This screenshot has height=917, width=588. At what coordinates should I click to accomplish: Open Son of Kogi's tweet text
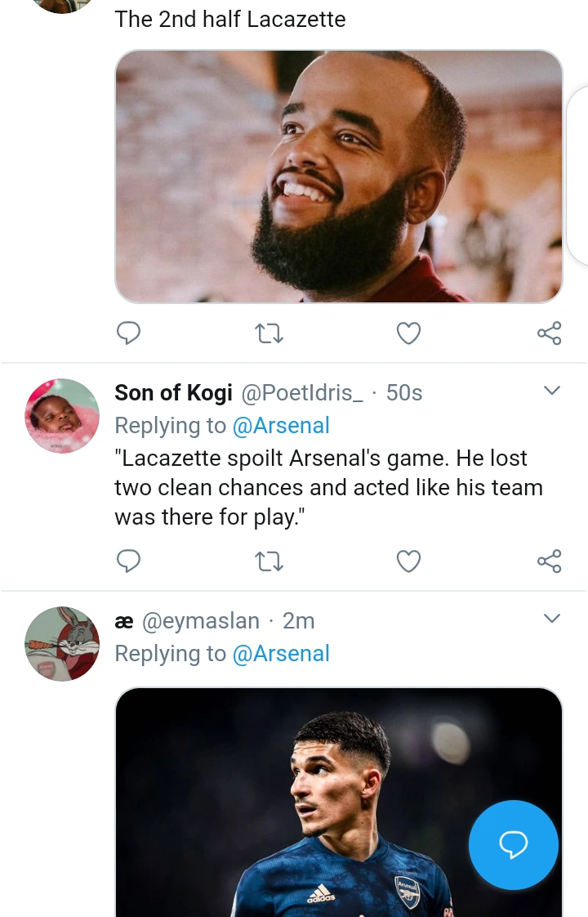327,488
